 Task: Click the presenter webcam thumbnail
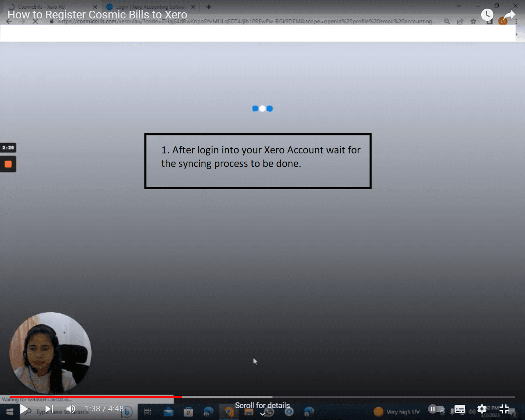coord(50,353)
